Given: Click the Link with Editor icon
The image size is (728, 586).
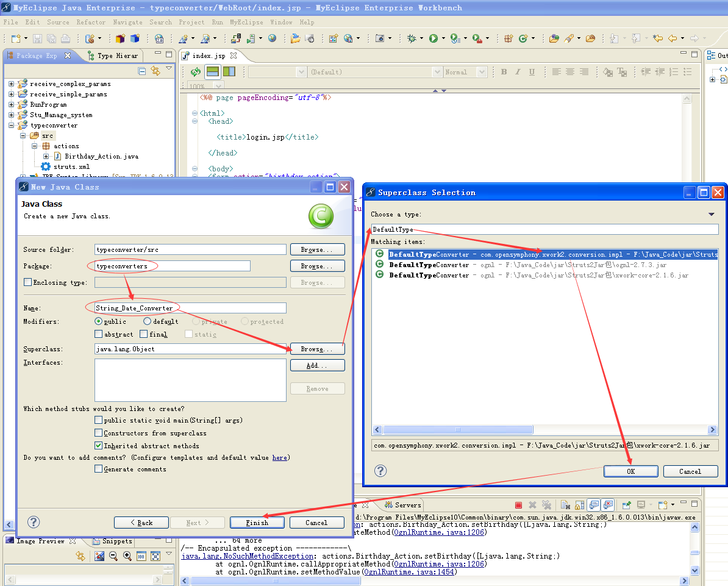Looking at the screenshot, I should pyautogui.click(x=155, y=71).
